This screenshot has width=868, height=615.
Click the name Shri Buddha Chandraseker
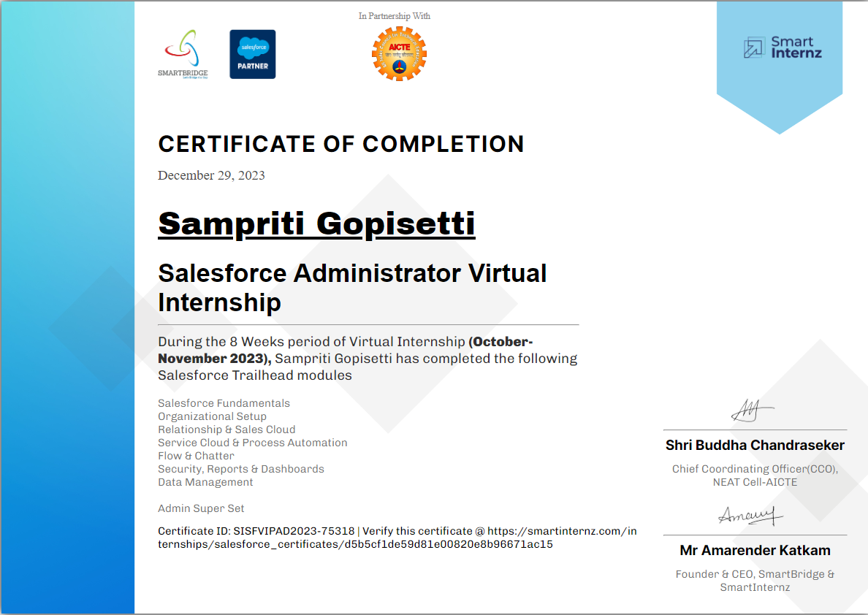point(755,445)
